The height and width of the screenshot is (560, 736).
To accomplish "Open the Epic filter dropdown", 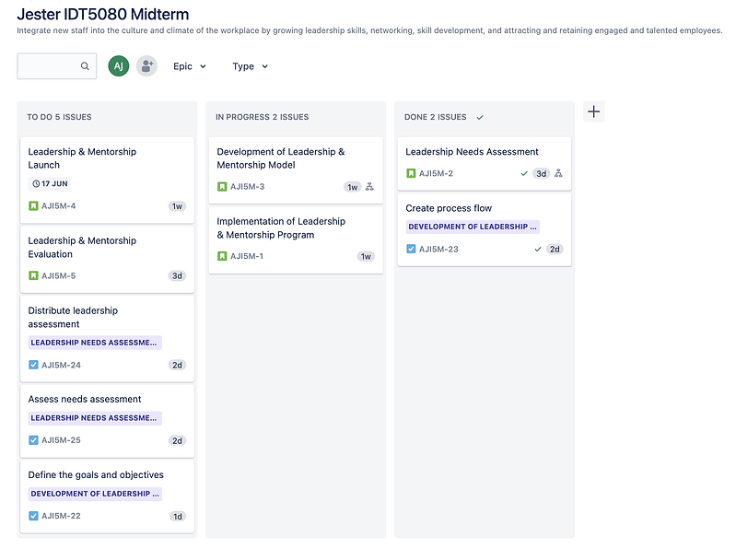I will click(190, 66).
